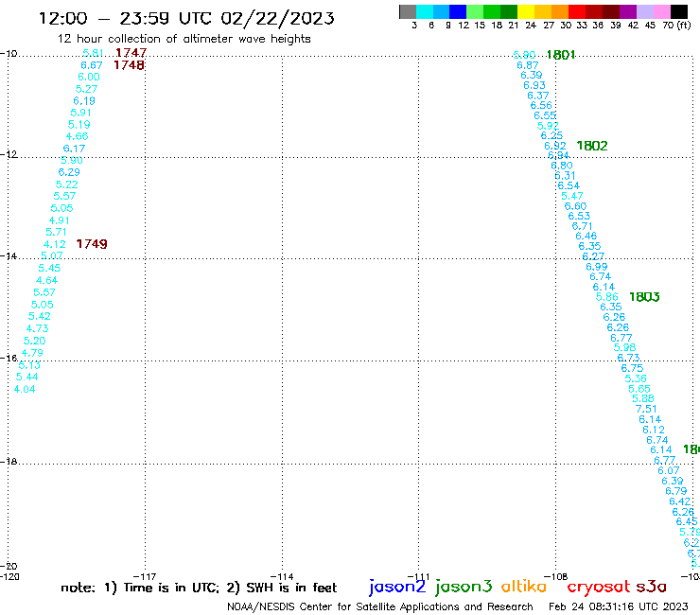Click the wave height value 6.67
This screenshot has height=615, width=700.
[92, 65]
